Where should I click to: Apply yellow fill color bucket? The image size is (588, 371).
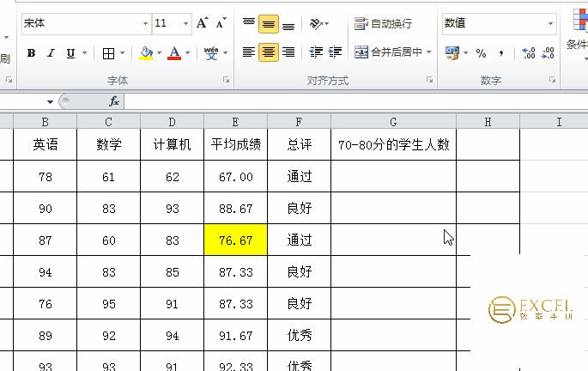click(x=146, y=53)
